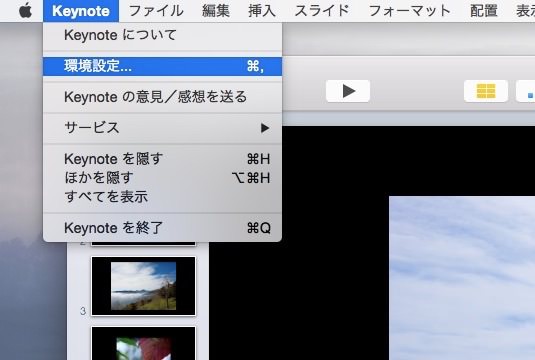Viewport: 535px width, 360px height.
Task: Click the yellow table toolbar icon
Action: pyautogui.click(x=486, y=91)
